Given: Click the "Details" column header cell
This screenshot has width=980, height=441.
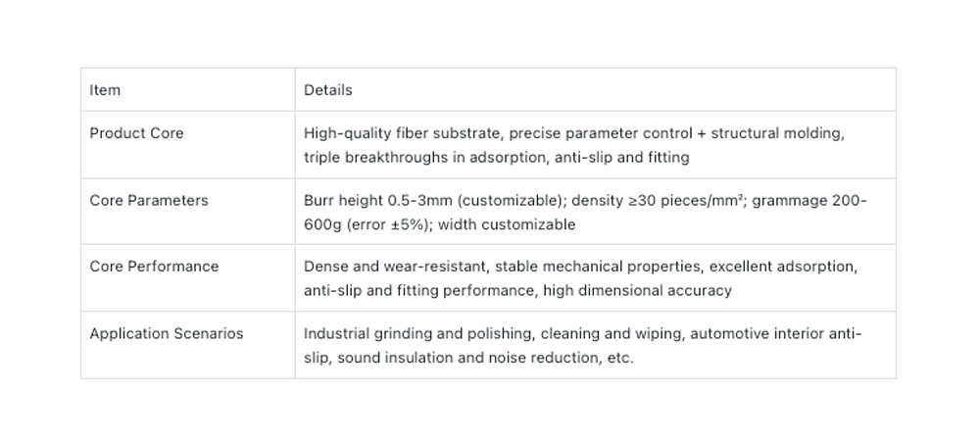Looking at the screenshot, I should [327, 90].
